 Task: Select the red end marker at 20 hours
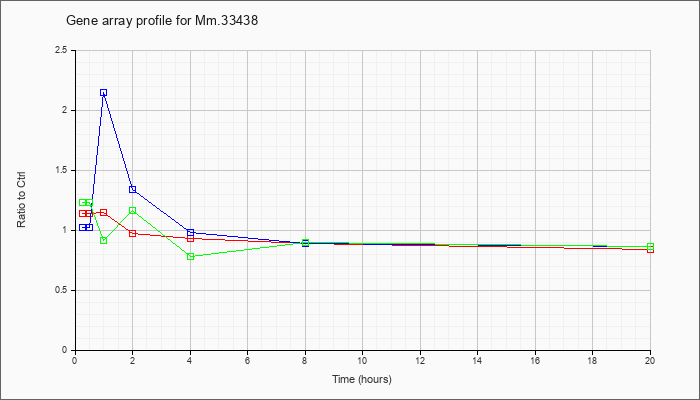pyautogui.click(x=650, y=250)
